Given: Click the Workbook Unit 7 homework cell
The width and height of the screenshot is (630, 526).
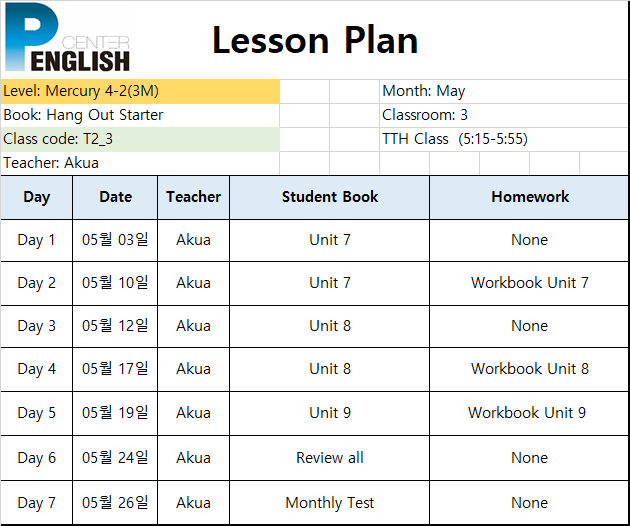Looking at the screenshot, I should click(x=529, y=283).
